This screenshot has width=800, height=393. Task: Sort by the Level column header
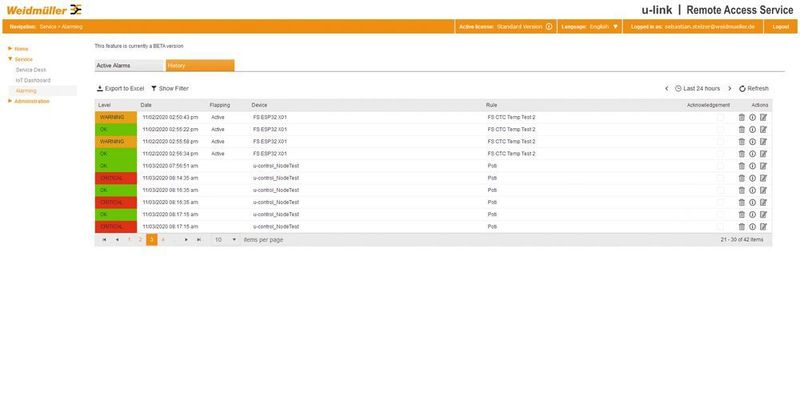[x=104, y=105]
